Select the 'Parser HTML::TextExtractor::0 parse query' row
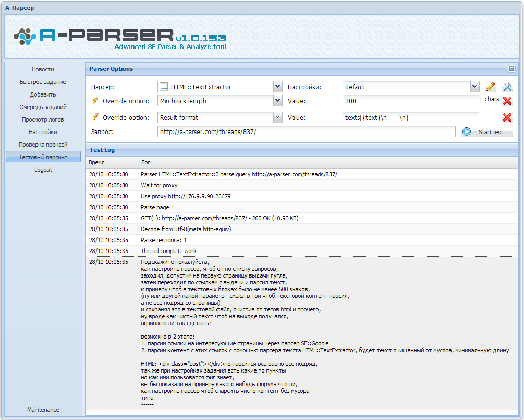 tap(302, 174)
